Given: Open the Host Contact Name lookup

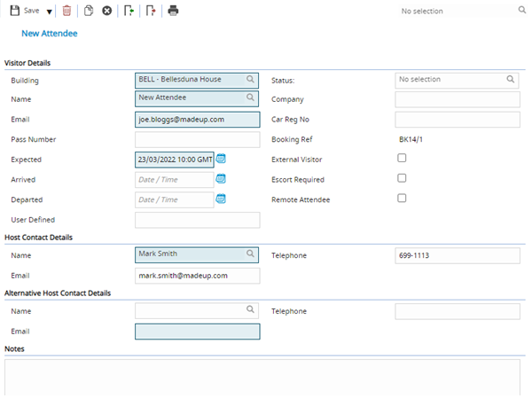Looking at the screenshot, I should (x=251, y=254).
